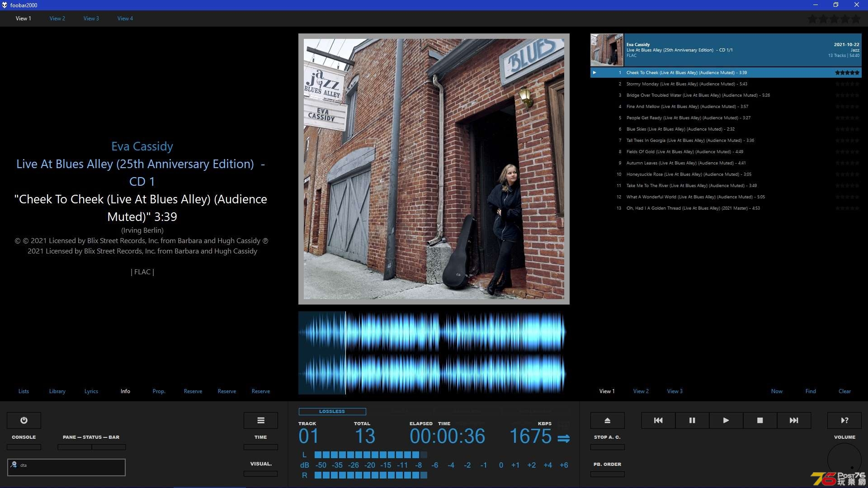868x488 pixels.
Task: Adjust the VOLUME knob
Action: point(844,460)
